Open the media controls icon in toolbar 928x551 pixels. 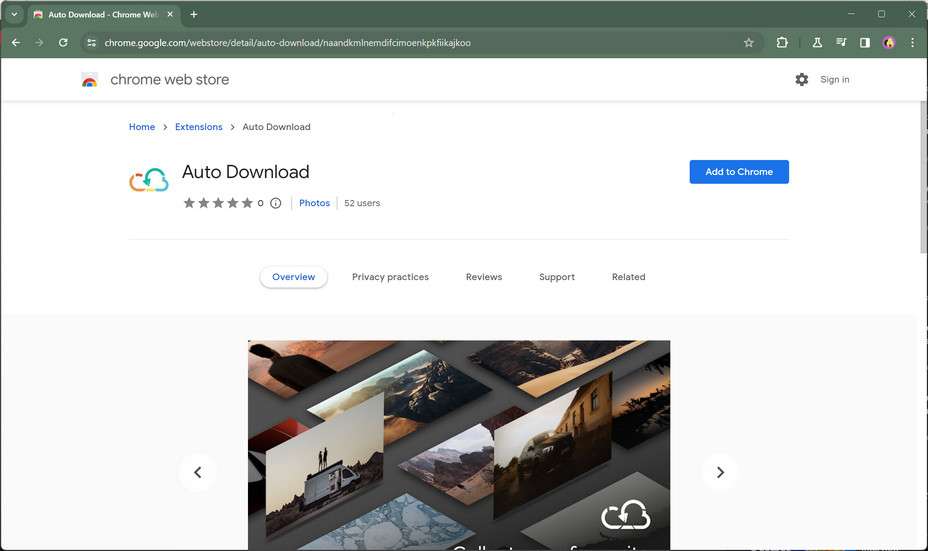pos(841,43)
